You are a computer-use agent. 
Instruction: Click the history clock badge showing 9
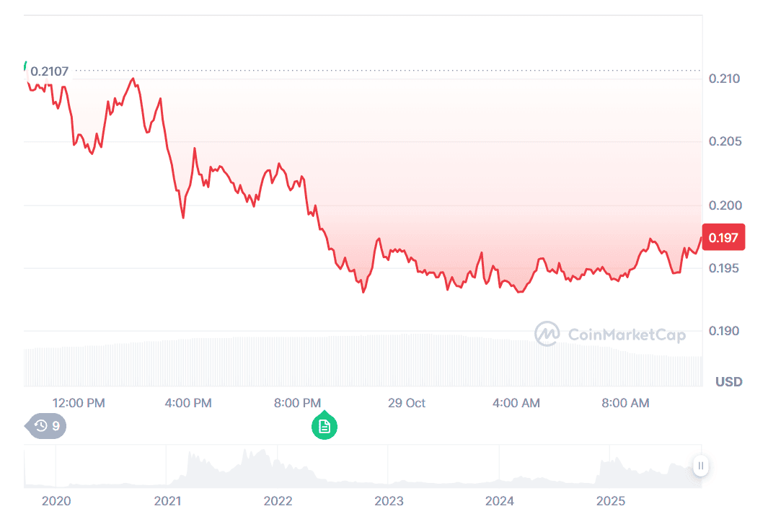[48, 426]
